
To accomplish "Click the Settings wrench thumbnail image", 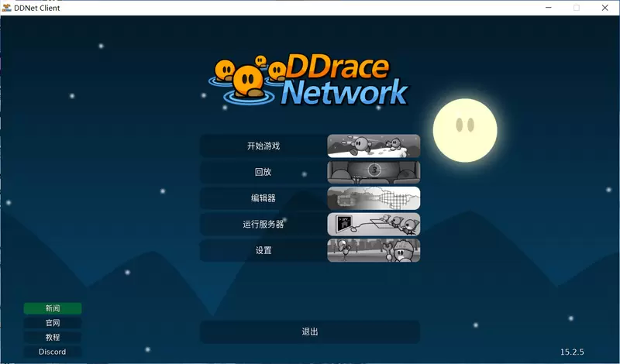I will pos(374,250).
